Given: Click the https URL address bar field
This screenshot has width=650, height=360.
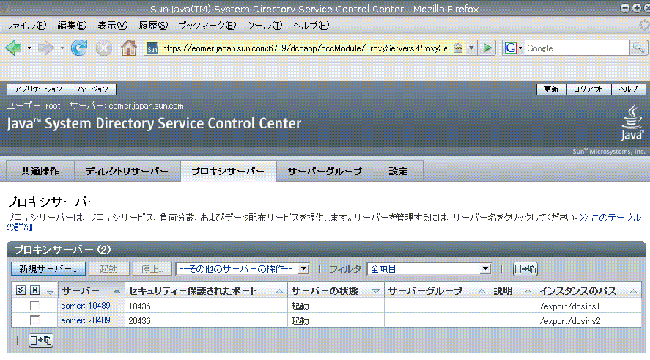Looking at the screenshot, I should point(305,49).
